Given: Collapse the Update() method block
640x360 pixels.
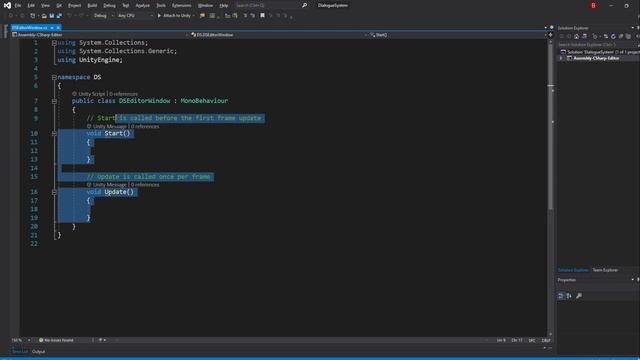Looking at the screenshot, I should (54, 192).
